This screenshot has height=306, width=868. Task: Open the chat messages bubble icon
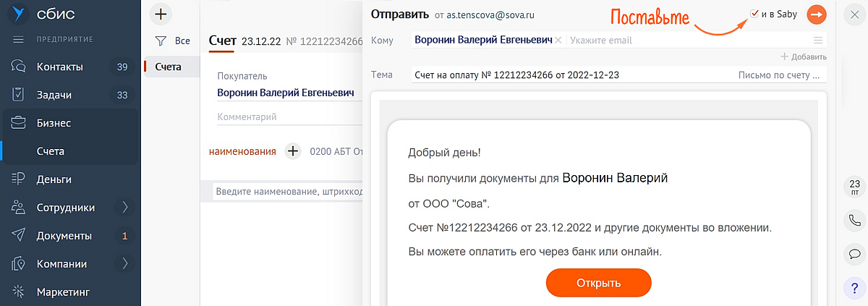(854, 254)
